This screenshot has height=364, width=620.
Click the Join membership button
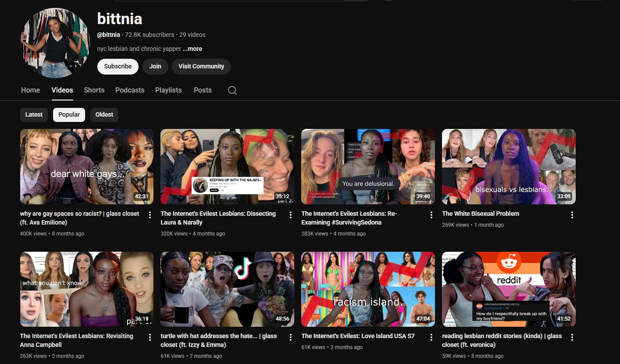pos(155,66)
